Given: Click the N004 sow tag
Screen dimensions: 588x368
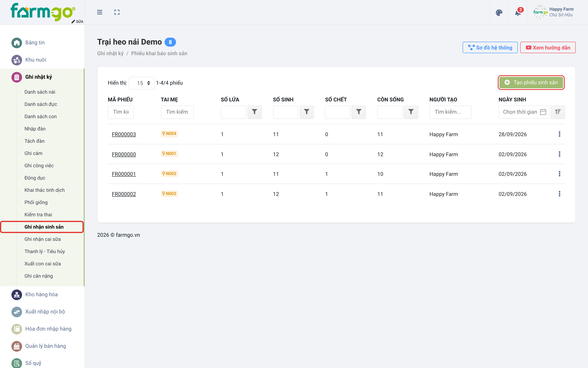Looking at the screenshot, I should pos(169,134).
